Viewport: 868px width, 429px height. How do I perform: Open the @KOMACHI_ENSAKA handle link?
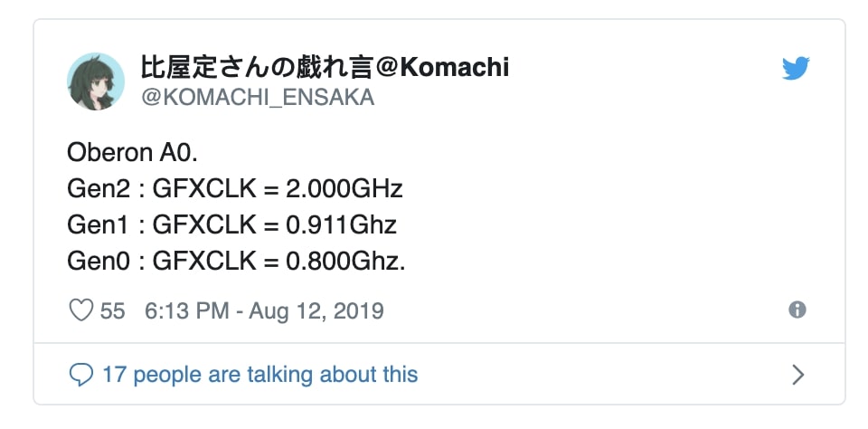click(257, 99)
